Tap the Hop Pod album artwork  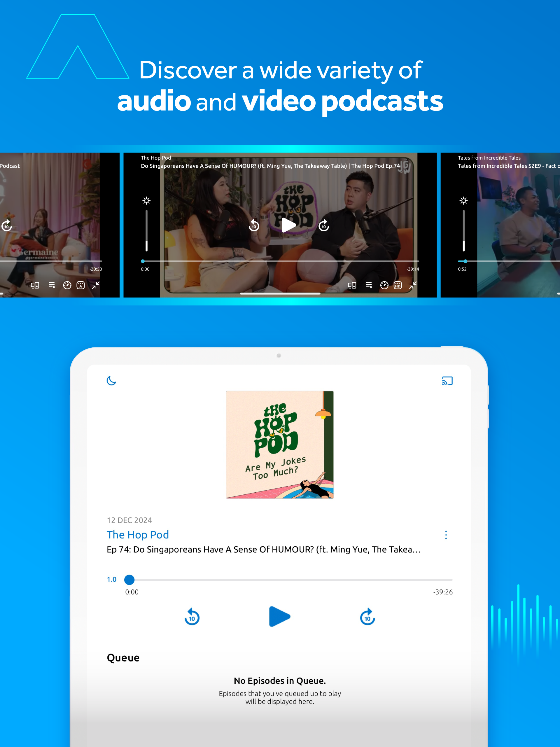click(280, 445)
